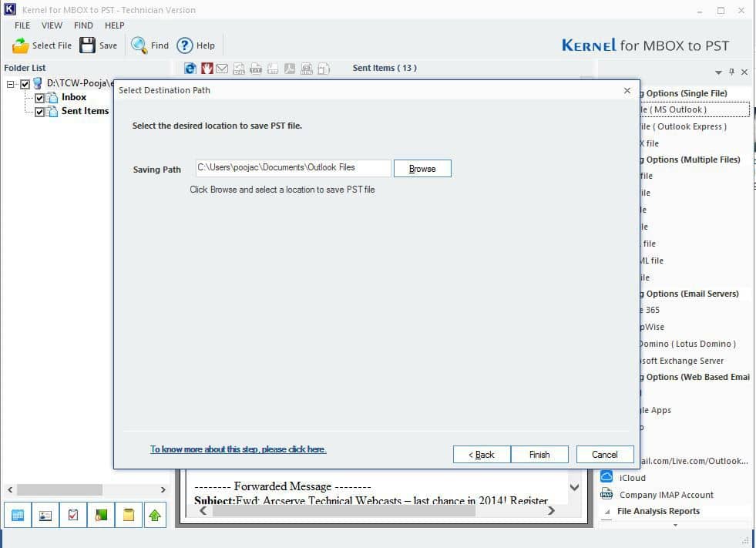Click the Saving Path text field

(293, 168)
